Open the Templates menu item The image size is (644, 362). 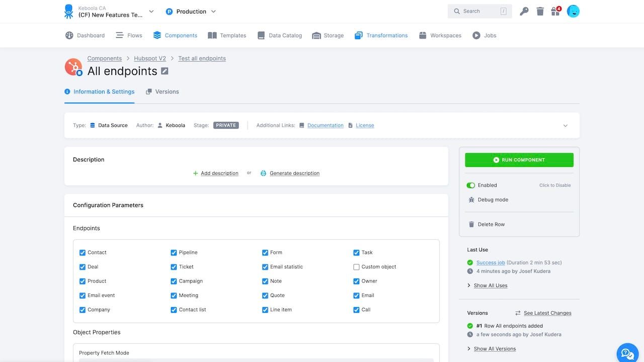(227, 35)
